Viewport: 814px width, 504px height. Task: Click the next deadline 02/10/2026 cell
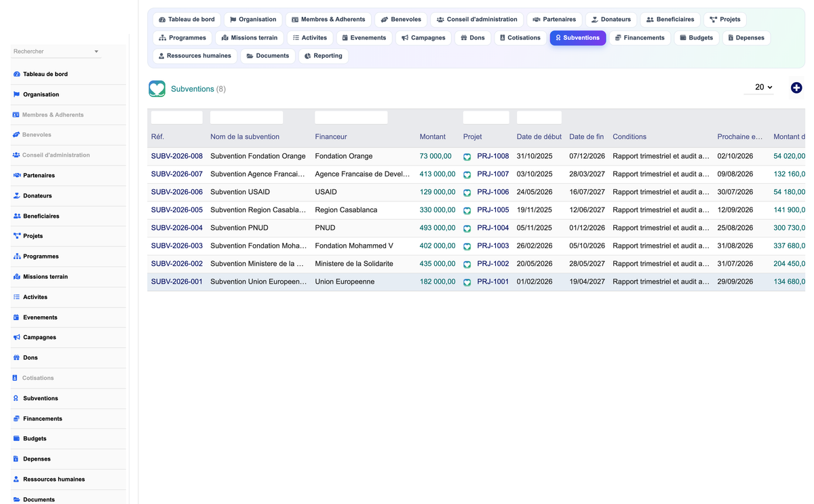735,156
